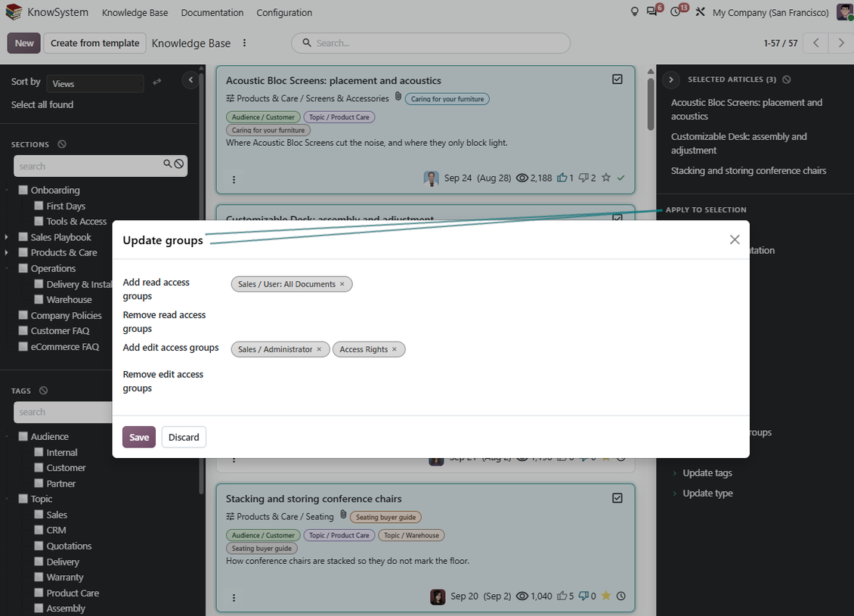Open the debug tools wrench icon
This screenshot has height=616, width=854.
point(701,12)
